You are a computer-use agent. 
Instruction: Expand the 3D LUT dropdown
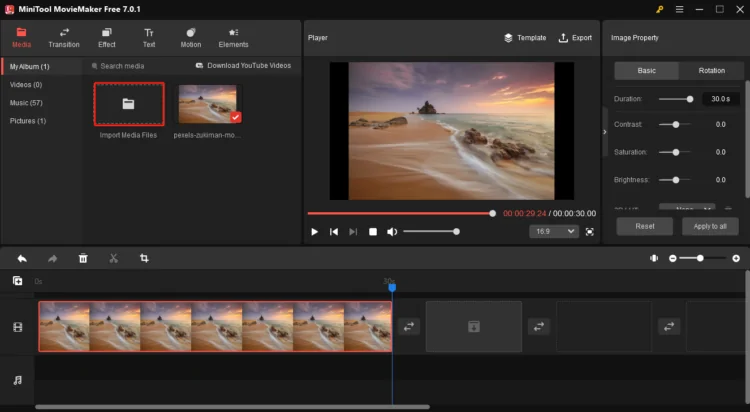click(x=686, y=207)
